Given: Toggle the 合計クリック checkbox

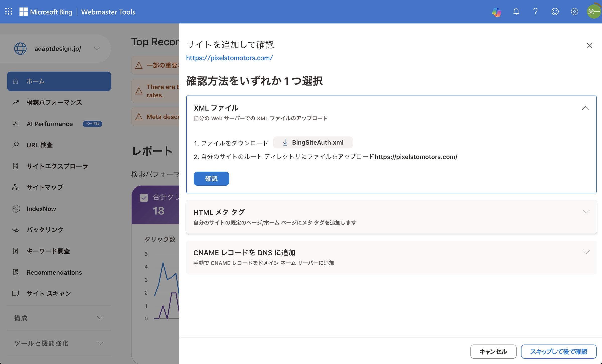Looking at the screenshot, I should tap(144, 198).
